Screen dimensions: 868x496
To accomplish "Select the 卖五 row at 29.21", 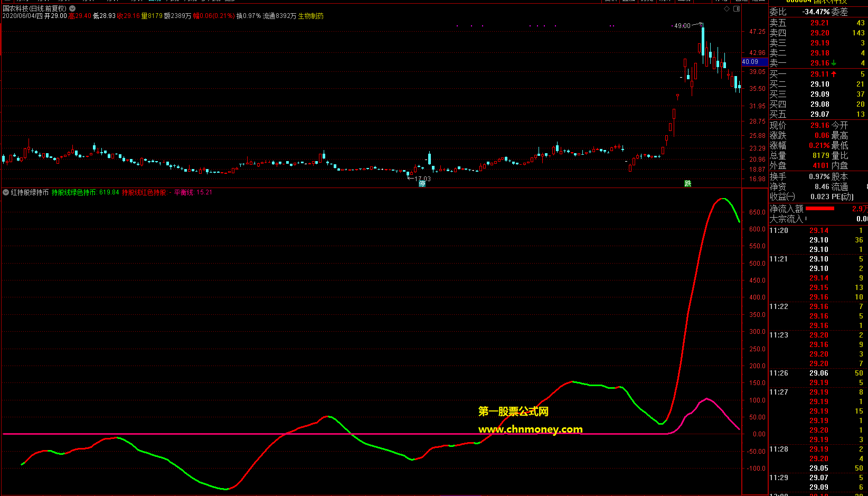I will (817, 23).
